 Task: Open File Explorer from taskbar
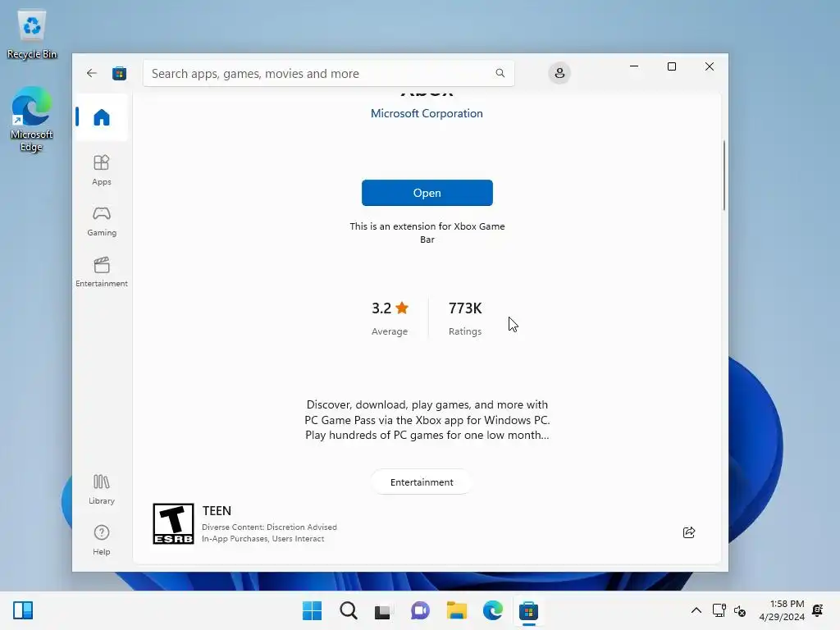(x=456, y=610)
